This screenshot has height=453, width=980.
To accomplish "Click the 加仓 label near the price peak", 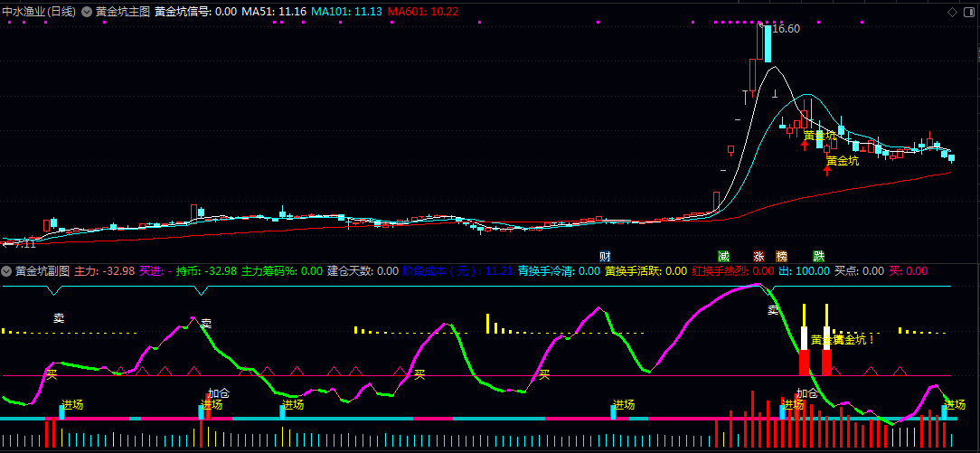I will (x=806, y=393).
